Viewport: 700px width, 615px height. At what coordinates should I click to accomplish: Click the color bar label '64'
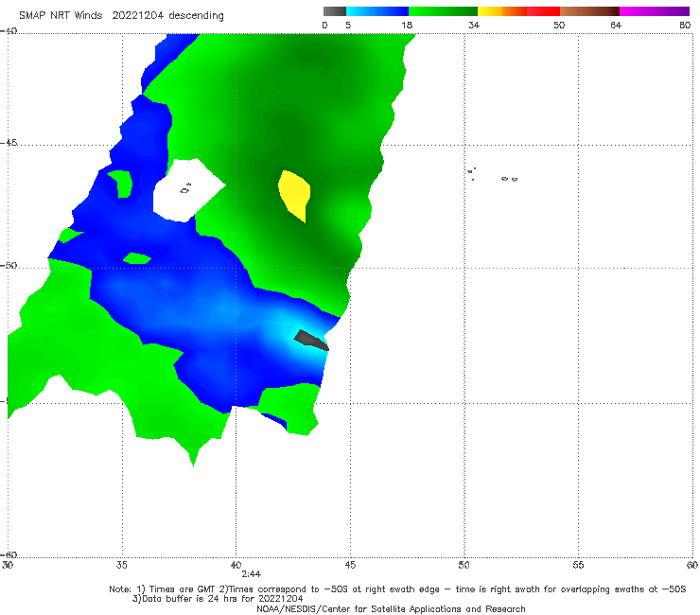pos(616,26)
